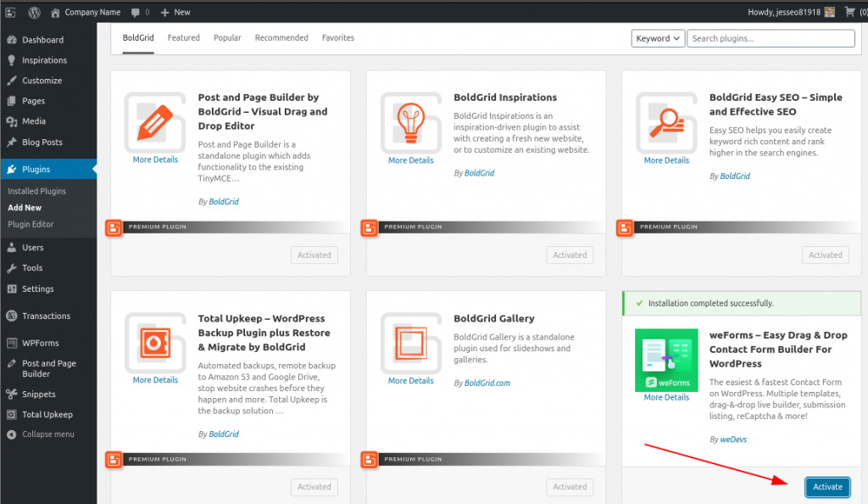Viewport: 868px width, 504px height.
Task: Switch to the Featured tab
Action: click(x=183, y=37)
